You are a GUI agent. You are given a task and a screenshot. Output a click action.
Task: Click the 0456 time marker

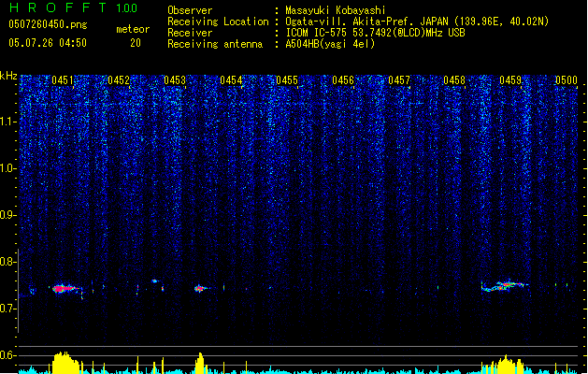[x=343, y=80]
